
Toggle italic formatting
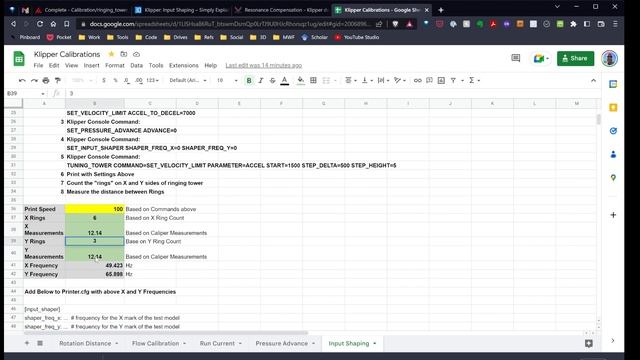[260, 80]
